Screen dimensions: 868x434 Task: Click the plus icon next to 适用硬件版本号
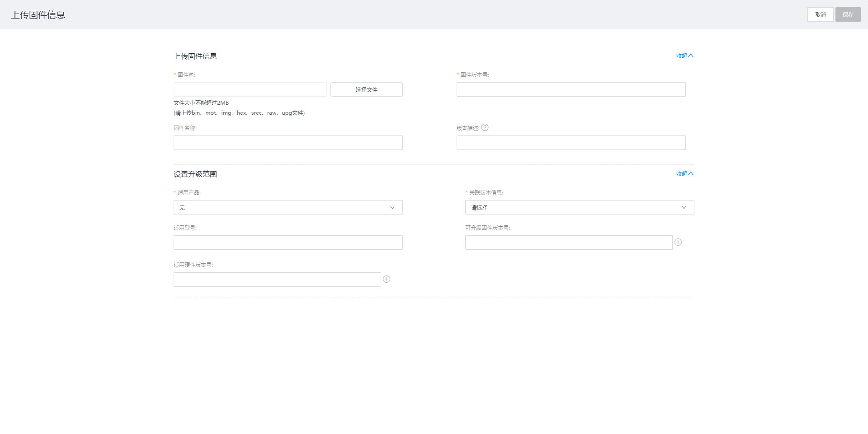point(386,280)
